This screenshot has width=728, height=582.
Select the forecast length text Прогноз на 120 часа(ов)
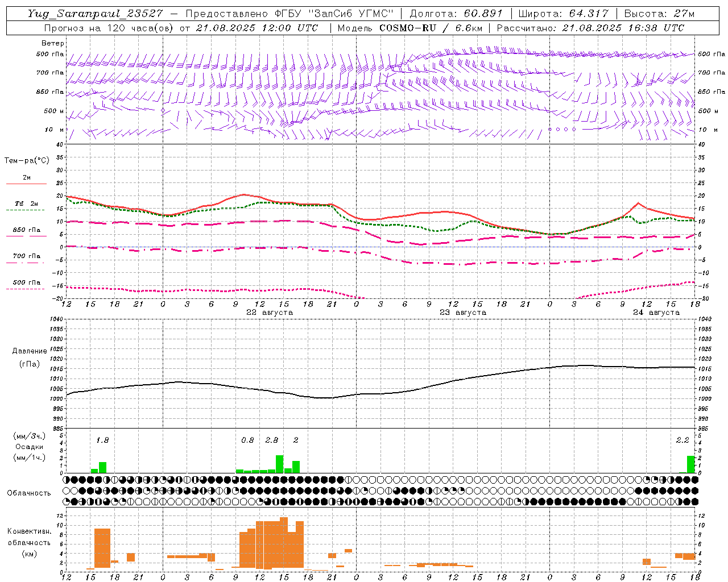tap(109, 28)
